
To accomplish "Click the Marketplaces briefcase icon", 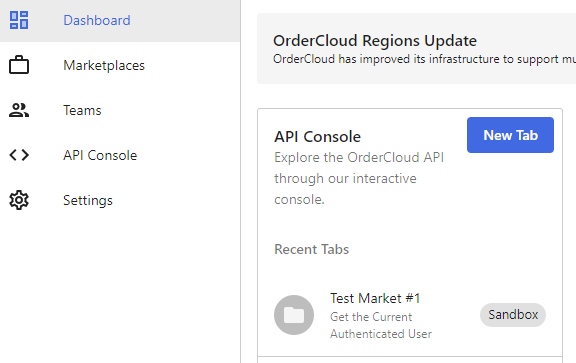I will coord(19,65).
